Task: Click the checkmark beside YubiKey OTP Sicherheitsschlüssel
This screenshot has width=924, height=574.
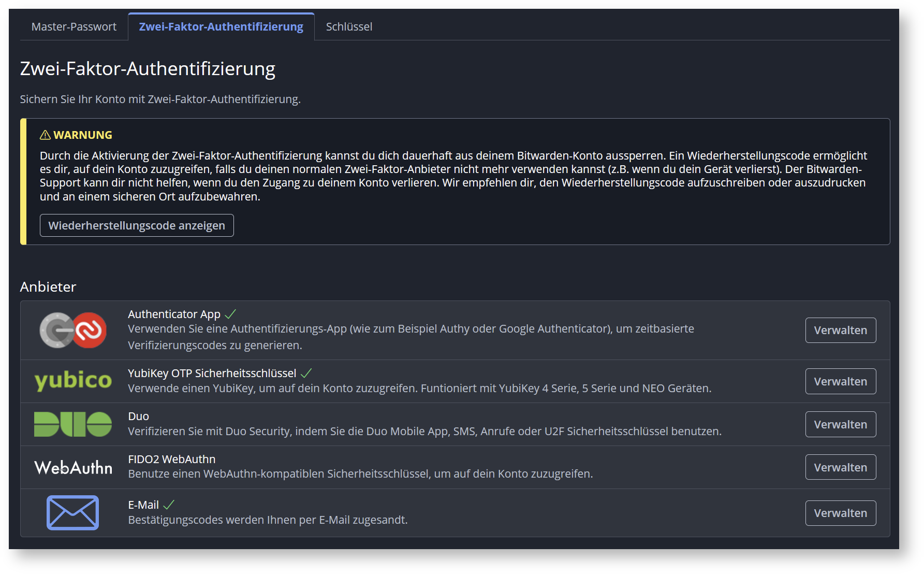Action: 306,373
